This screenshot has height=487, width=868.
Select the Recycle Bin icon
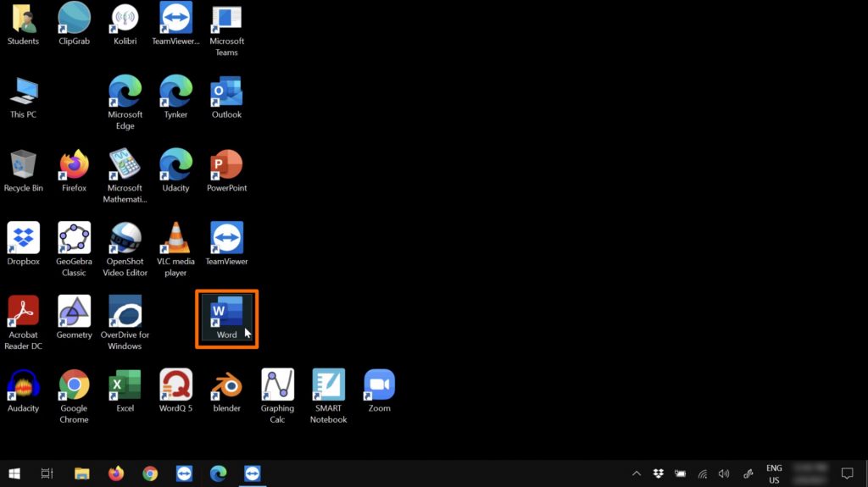(23, 166)
